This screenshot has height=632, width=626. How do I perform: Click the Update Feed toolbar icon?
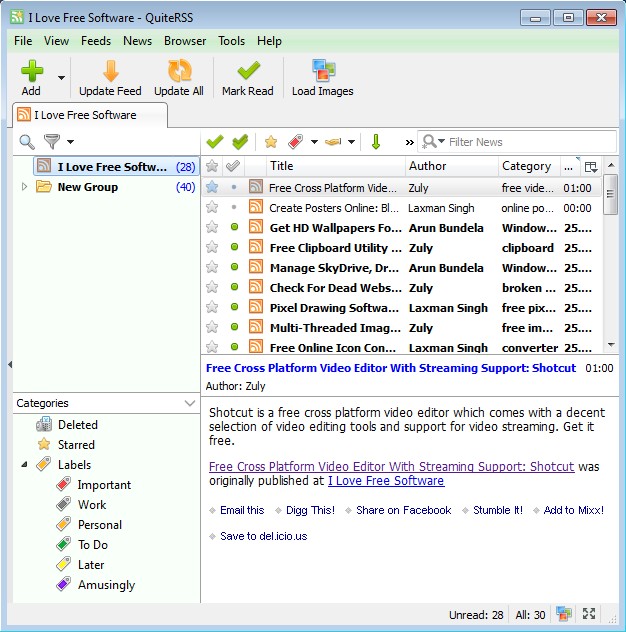pyautogui.click(x=110, y=71)
